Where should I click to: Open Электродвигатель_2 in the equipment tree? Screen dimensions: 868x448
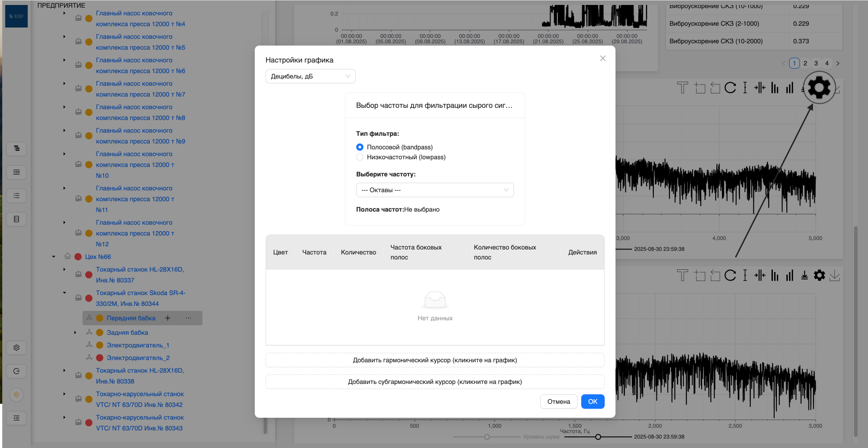tap(138, 358)
